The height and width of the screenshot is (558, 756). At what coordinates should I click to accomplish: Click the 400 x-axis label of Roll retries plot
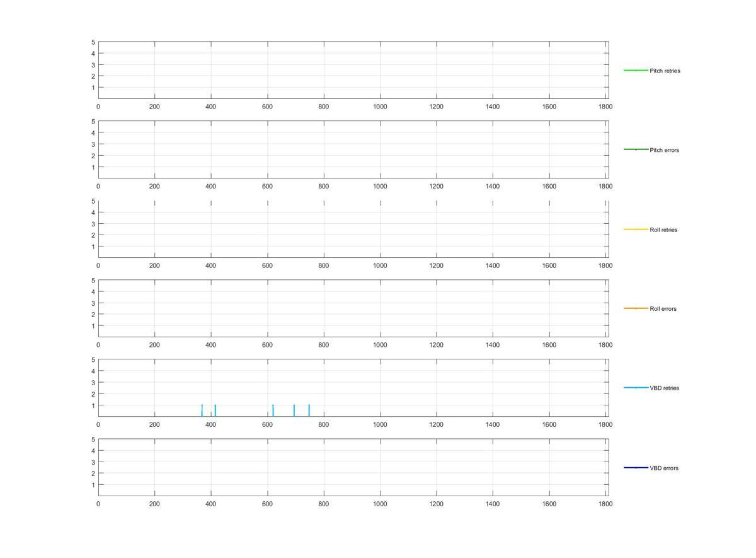tap(211, 266)
